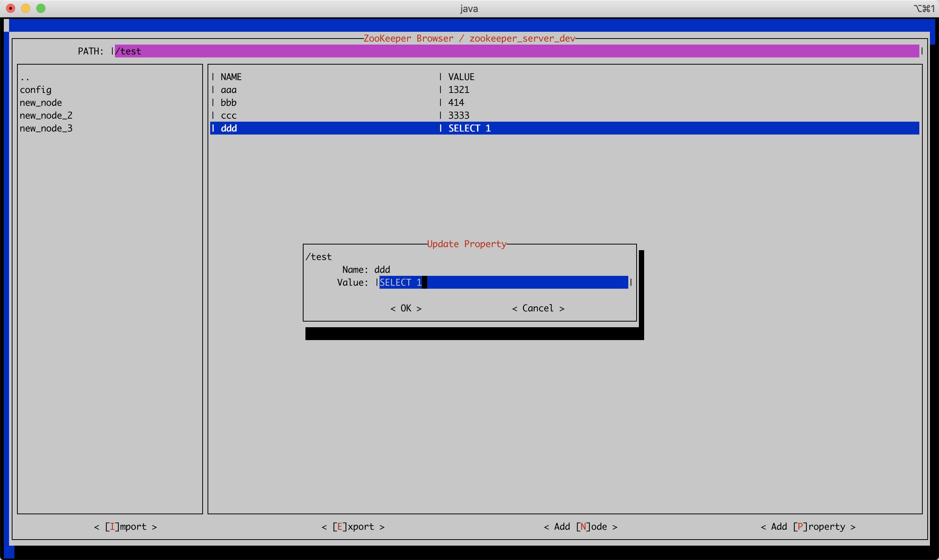This screenshot has height=560, width=939.
Task: Click the Value input field containing SELECT 1
Action: click(x=503, y=282)
